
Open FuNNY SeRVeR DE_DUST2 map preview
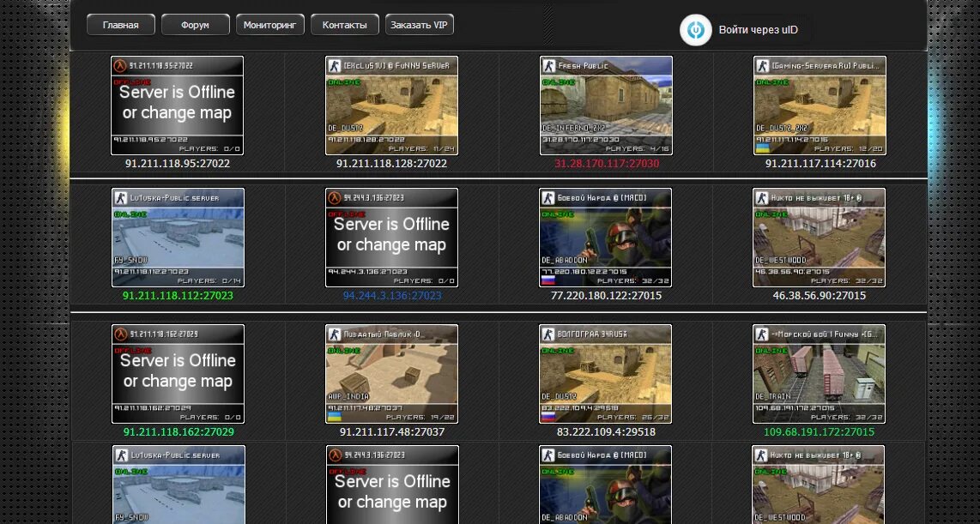pyautogui.click(x=392, y=105)
